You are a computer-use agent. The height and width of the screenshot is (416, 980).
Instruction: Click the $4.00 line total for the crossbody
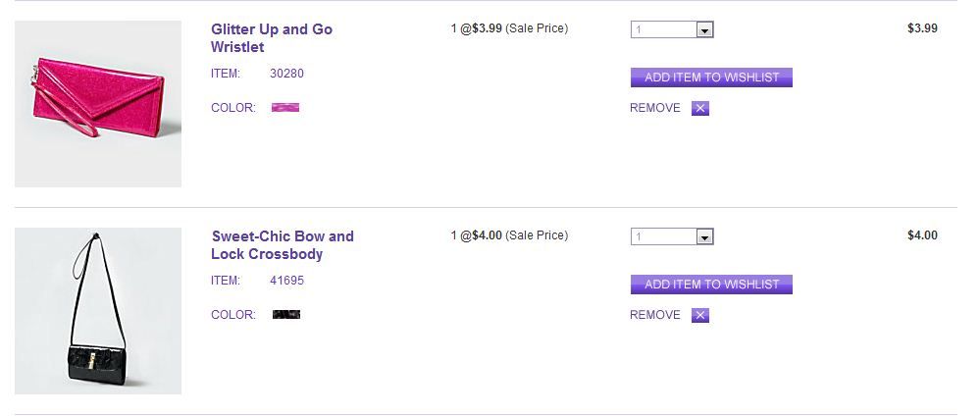pos(922,235)
